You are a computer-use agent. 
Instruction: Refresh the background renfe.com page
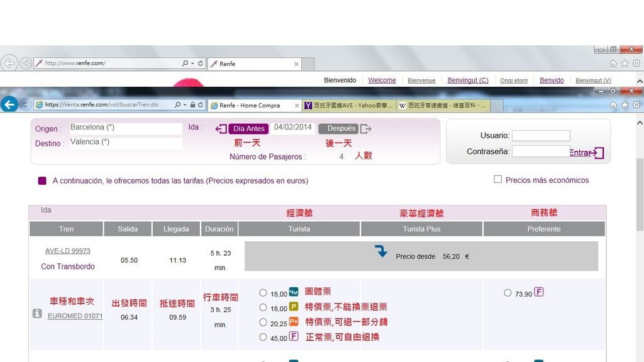pos(201,63)
